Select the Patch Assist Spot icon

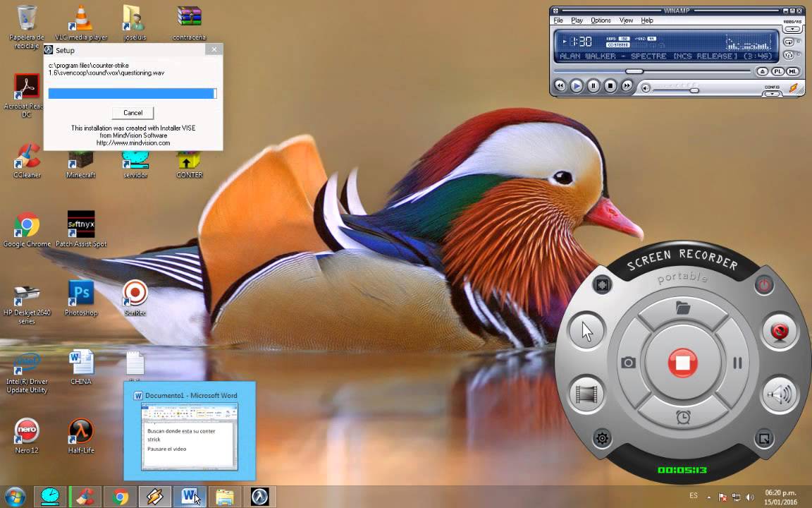[x=81, y=229]
